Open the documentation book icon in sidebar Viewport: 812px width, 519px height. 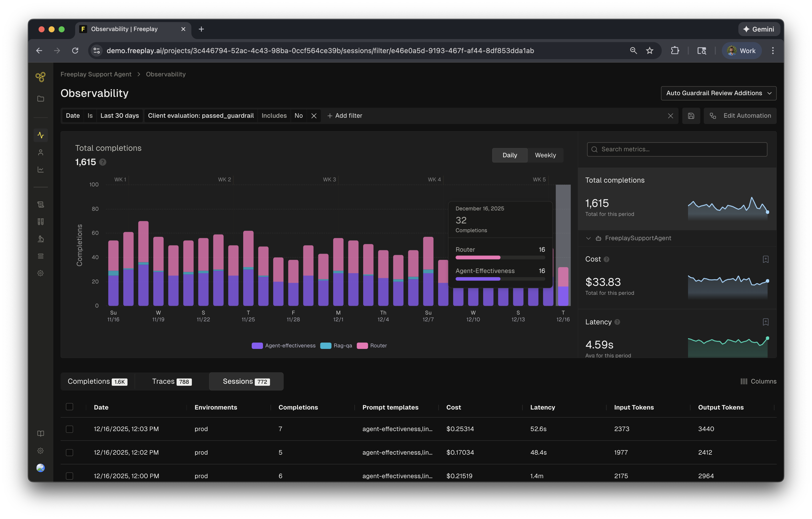41,433
